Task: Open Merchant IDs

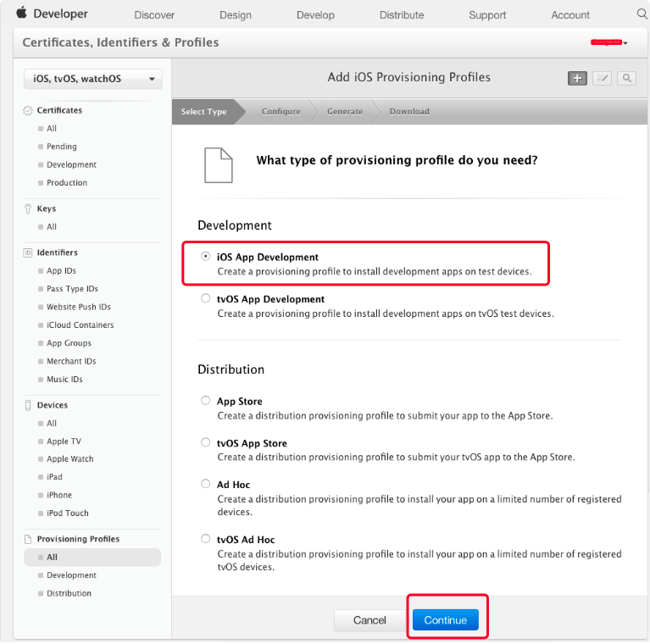Action: click(x=71, y=361)
